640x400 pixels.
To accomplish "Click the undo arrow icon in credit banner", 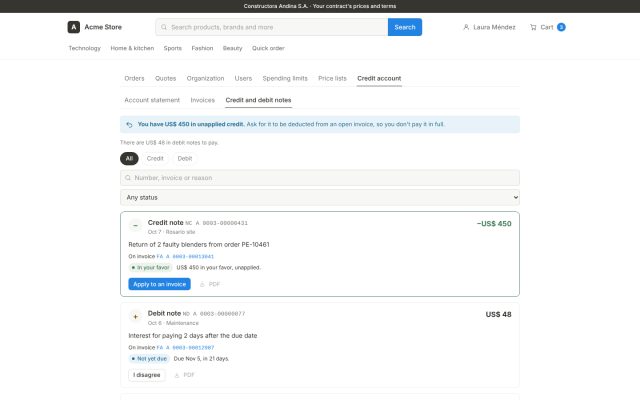I will 129,124.
